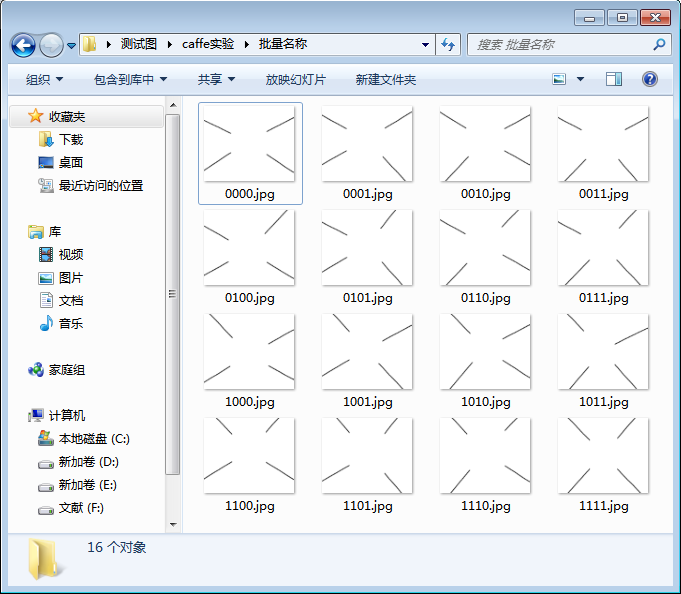Select the 1010.jpg thumbnail
Viewport: 681px width, 594px height.
[x=485, y=352]
